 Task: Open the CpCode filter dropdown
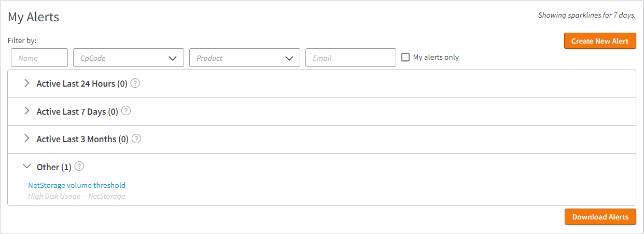pos(129,58)
